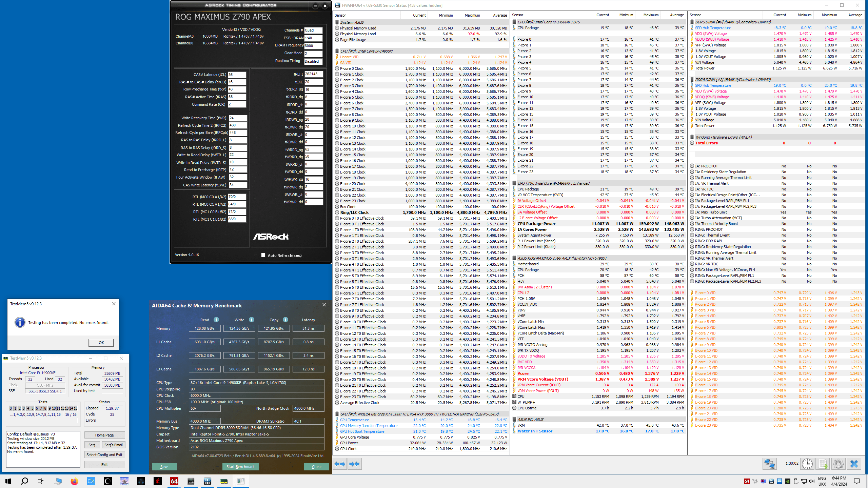This screenshot has height=488, width=868.
Task: Switch to TestMem5 RAM stick taskbar icon
Action: pos(224,481)
